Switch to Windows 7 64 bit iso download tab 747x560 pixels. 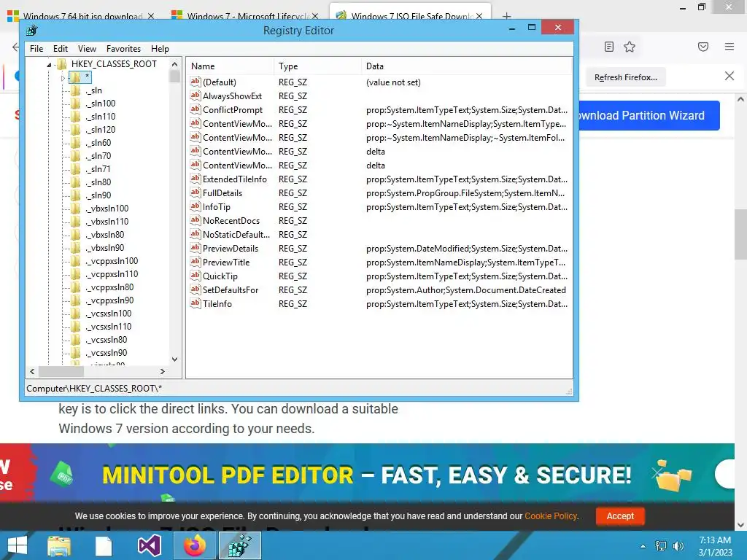(x=82, y=16)
